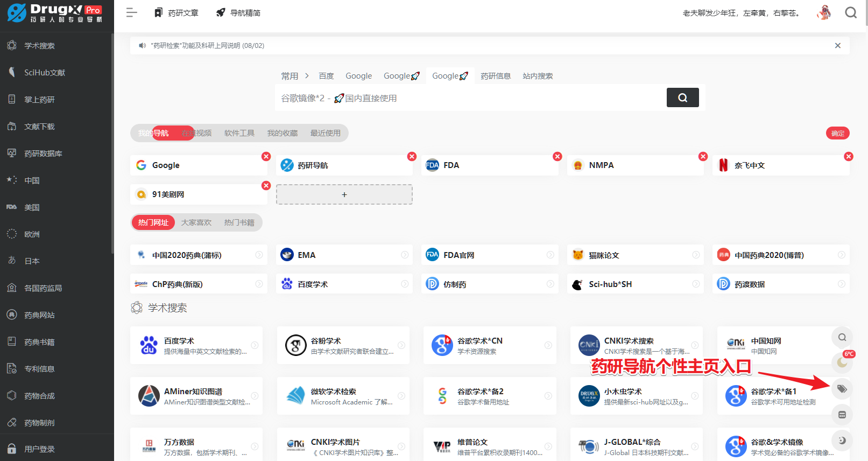868x461 pixels.
Task: Select the 站内搜索 search tab
Action: pyautogui.click(x=538, y=76)
